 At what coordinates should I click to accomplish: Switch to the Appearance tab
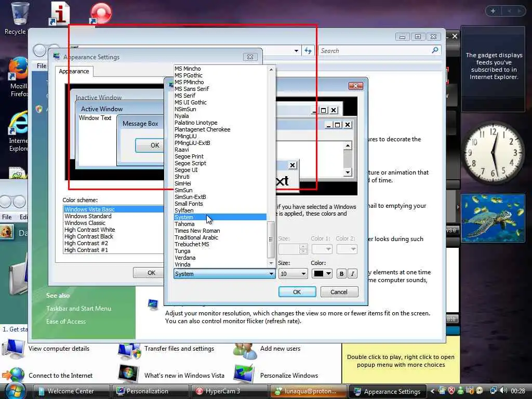74,71
